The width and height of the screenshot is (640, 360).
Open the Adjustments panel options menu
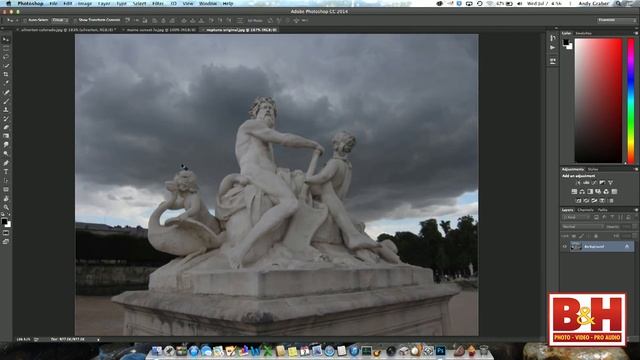point(636,169)
